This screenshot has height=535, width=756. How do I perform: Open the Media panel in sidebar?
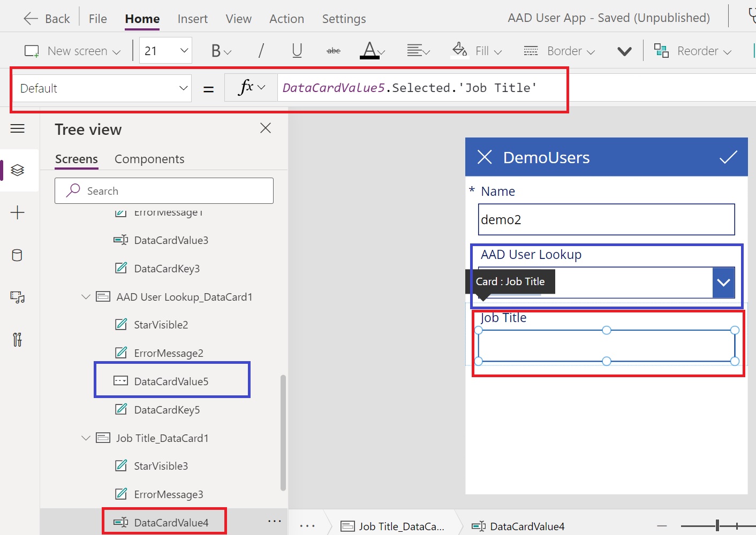click(18, 297)
